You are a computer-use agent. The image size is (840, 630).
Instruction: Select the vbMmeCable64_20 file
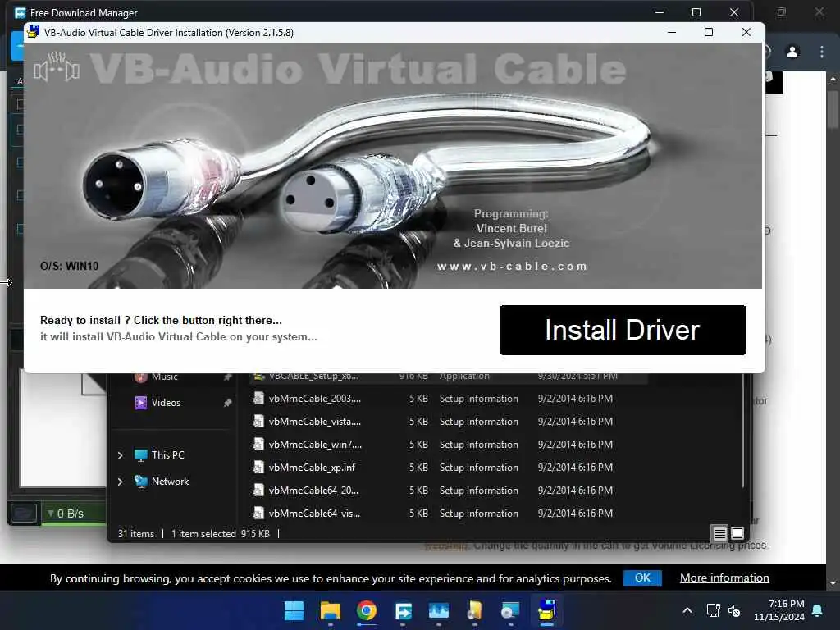[x=313, y=491]
